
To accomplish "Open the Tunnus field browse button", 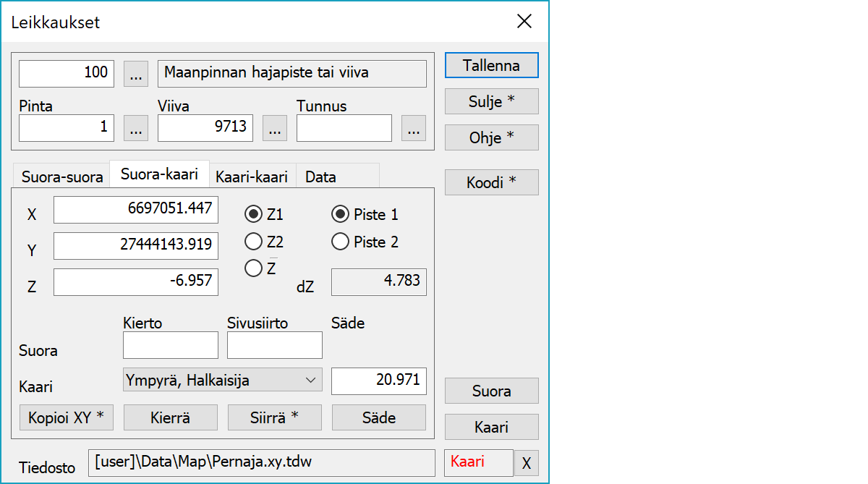I will click(x=413, y=128).
